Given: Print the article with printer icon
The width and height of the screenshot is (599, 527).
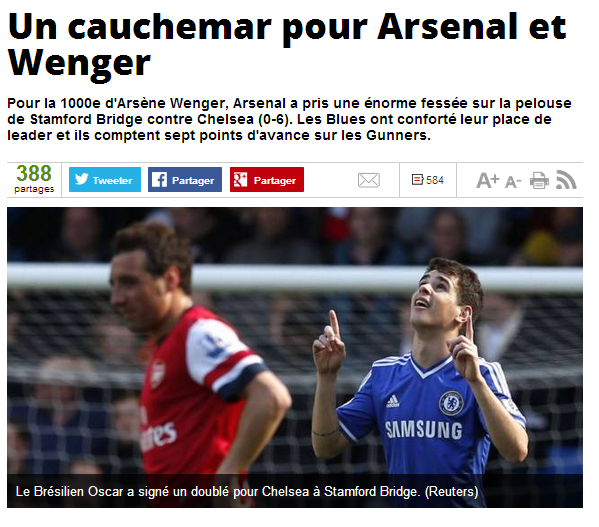Looking at the screenshot, I should coord(539,180).
